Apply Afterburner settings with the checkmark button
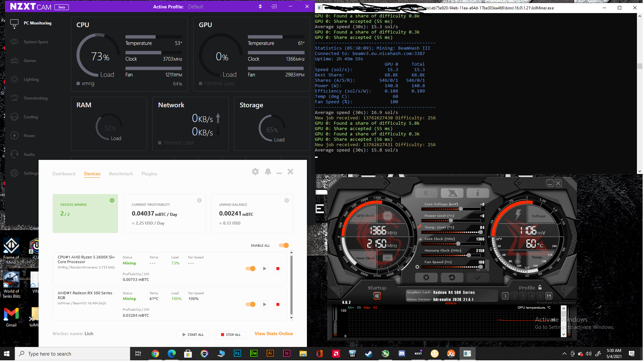Screen dimensions: 644x362 coord(478,278)
